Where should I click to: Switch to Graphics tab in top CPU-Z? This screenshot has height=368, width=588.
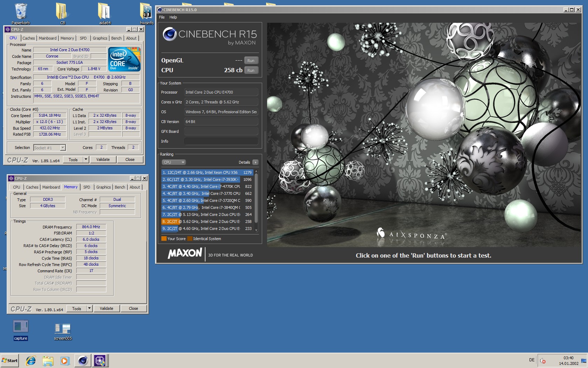pos(100,38)
